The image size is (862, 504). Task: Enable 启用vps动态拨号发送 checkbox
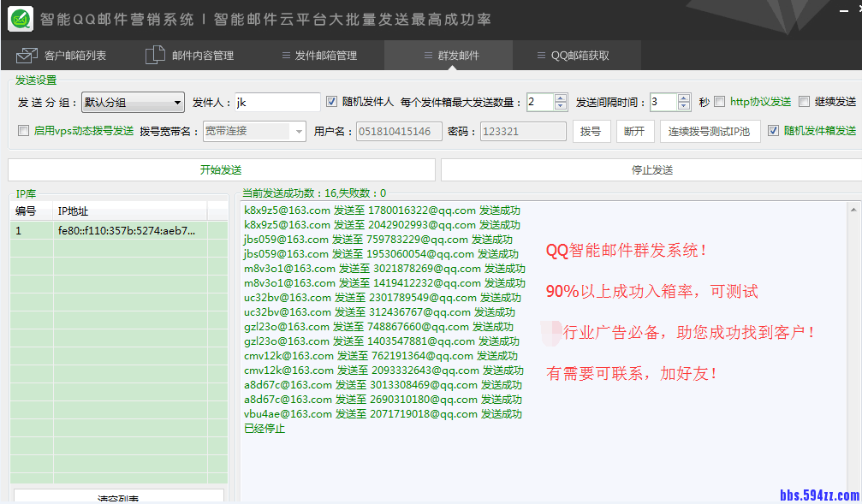tap(23, 131)
